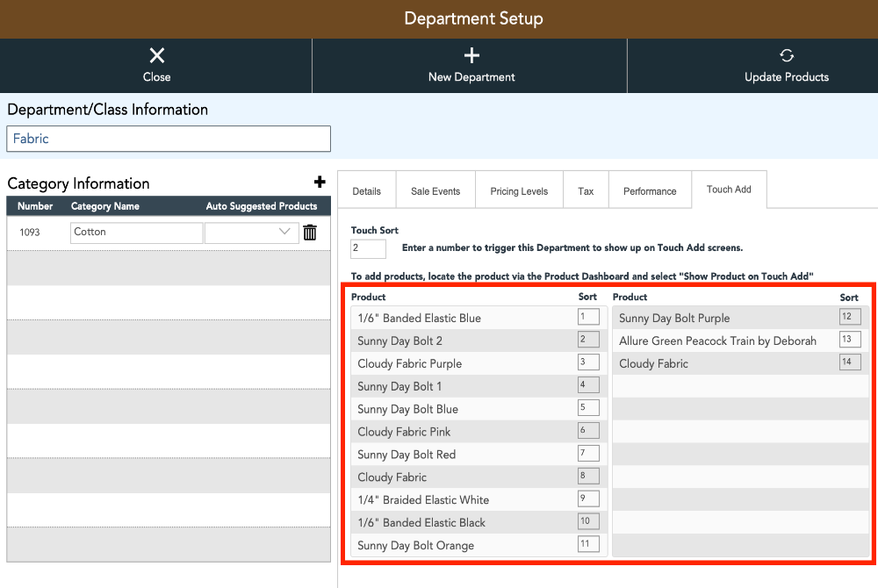Click the Touch Sort number field
Image resolution: width=878 pixels, height=588 pixels.
pos(368,249)
